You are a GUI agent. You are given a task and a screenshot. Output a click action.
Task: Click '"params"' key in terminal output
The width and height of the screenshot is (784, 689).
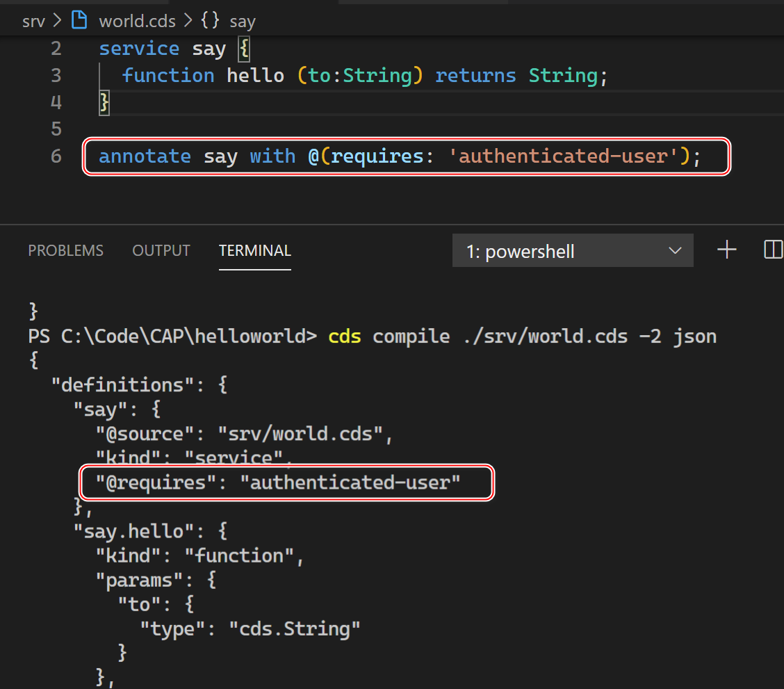pyautogui.click(x=140, y=581)
